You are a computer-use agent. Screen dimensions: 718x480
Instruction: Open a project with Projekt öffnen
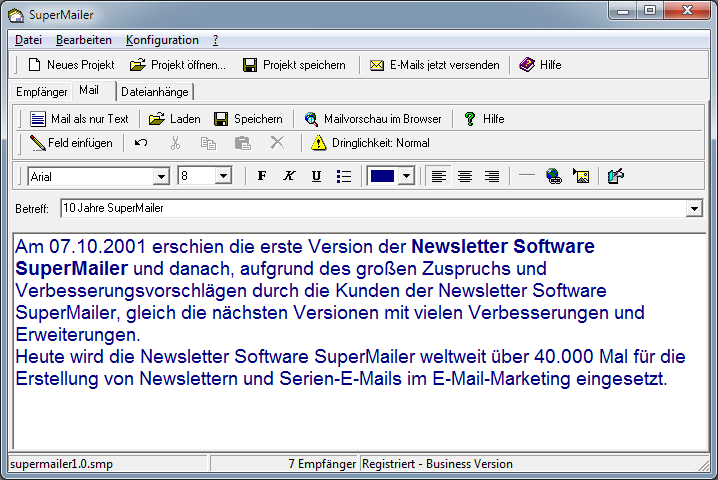coord(178,65)
